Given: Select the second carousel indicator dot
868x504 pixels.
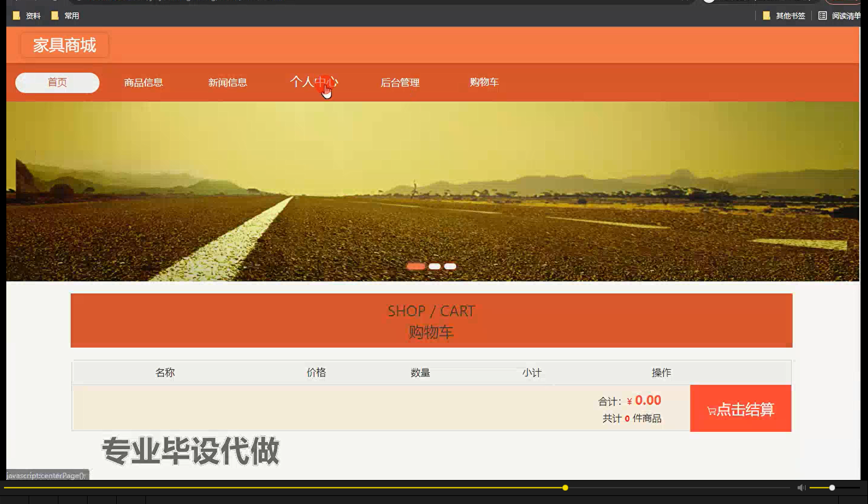Looking at the screenshot, I should pyautogui.click(x=434, y=266).
